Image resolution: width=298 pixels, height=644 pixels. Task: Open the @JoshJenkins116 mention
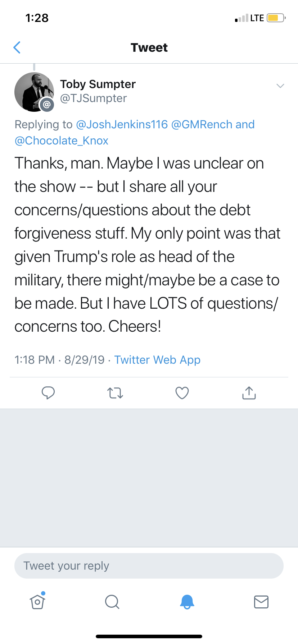pos(122,124)
